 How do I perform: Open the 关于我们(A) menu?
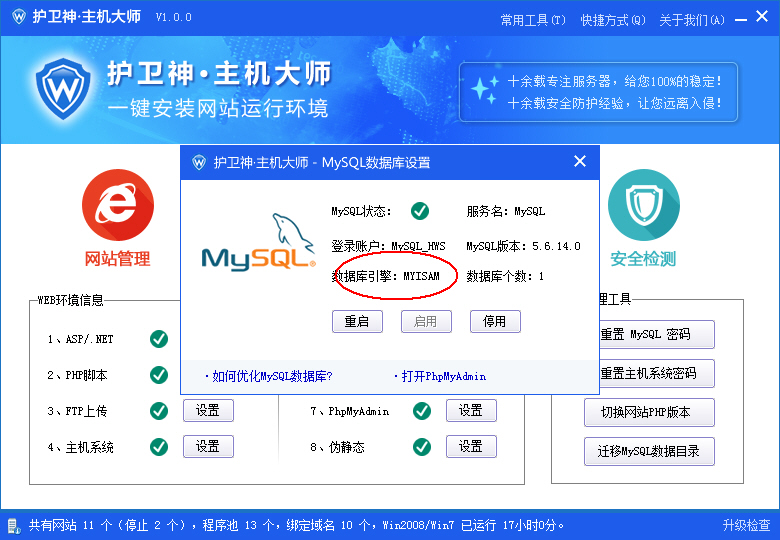point(692,19)
